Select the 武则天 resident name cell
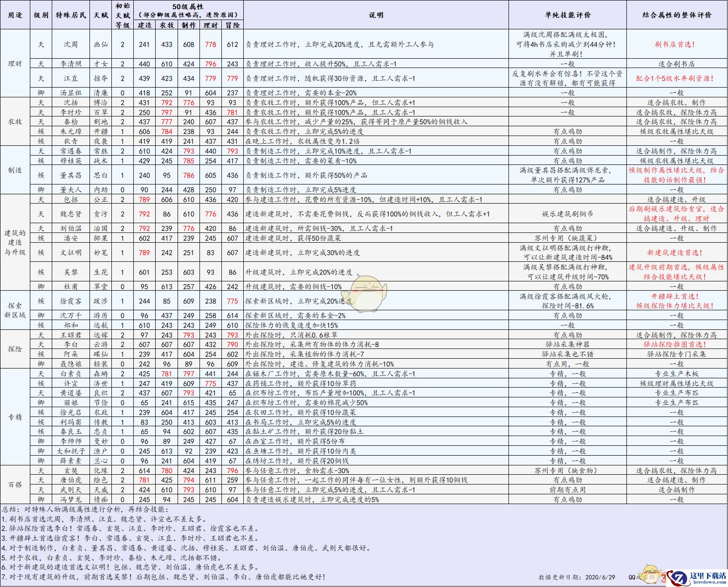The width and height of the screenshot is (728, 587). tap(71, 490)
